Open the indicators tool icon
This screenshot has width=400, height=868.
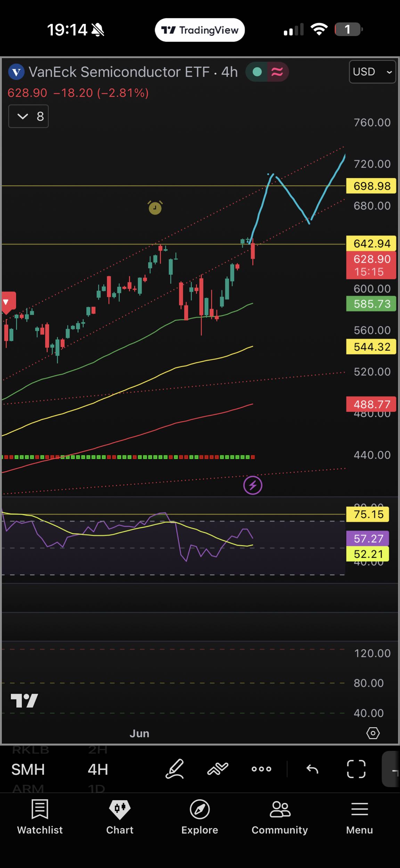[x=218, y=769]
